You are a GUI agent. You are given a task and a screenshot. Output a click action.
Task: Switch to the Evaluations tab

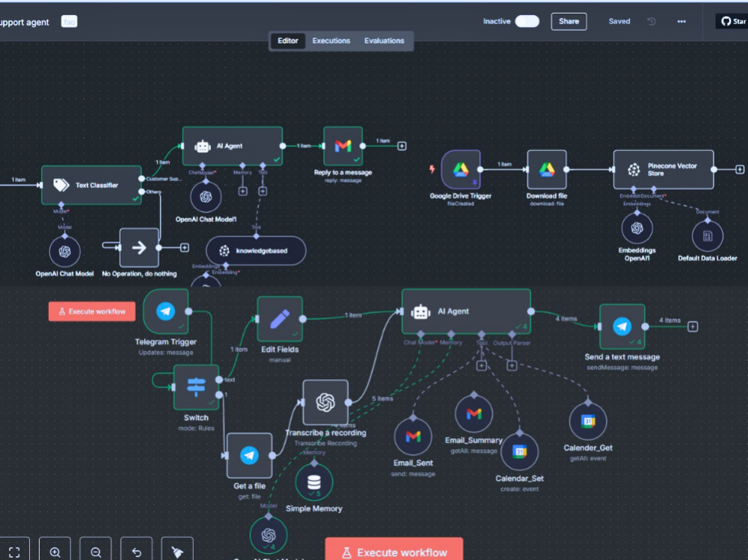coord(384,41)
